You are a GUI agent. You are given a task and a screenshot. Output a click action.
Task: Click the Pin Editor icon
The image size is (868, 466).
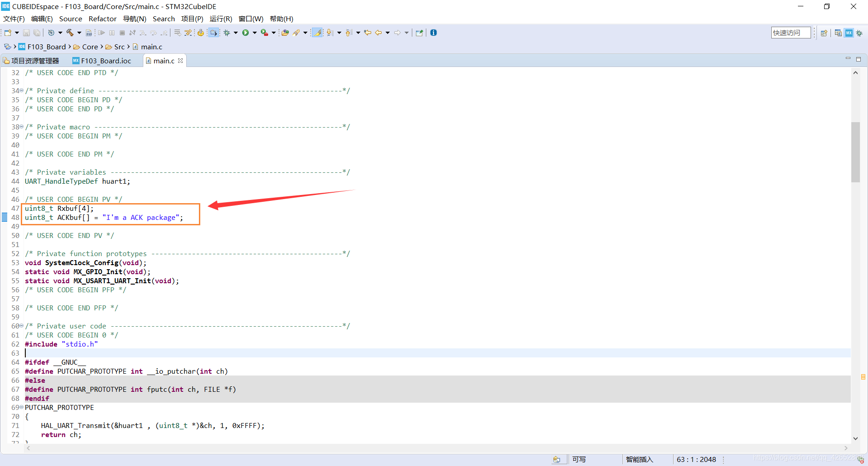[x=419, y=33]
